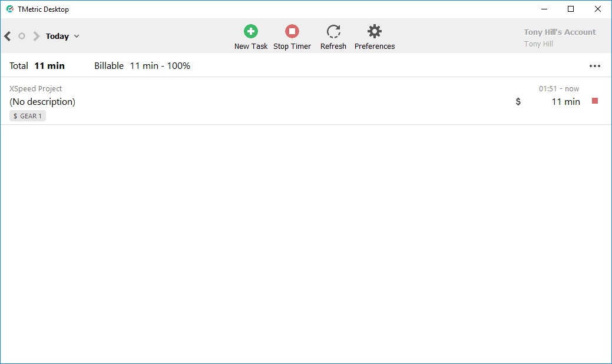Screen dimensions: 612x364
Task: Go to the next day arrow
Action: click(x=37, y=37)
